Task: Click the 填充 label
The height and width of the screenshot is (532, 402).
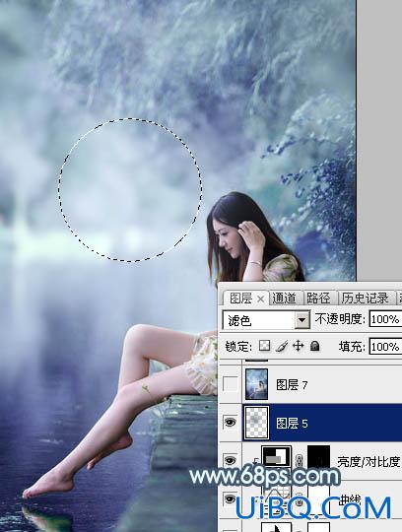Action: pos(352,347)
